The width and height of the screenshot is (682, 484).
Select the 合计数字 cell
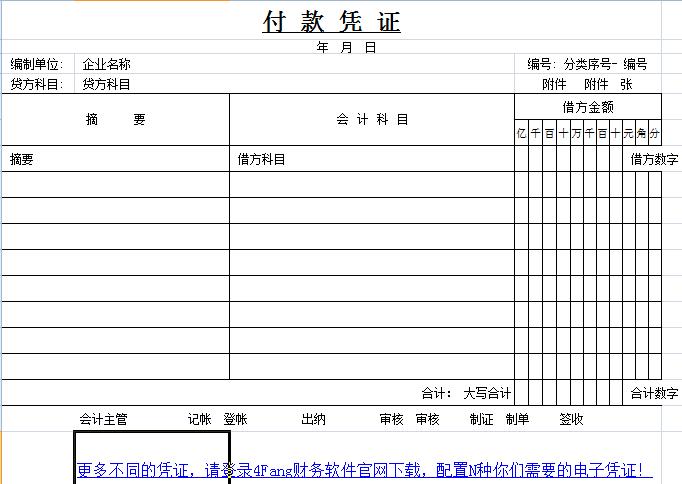(x=654, y=393)
